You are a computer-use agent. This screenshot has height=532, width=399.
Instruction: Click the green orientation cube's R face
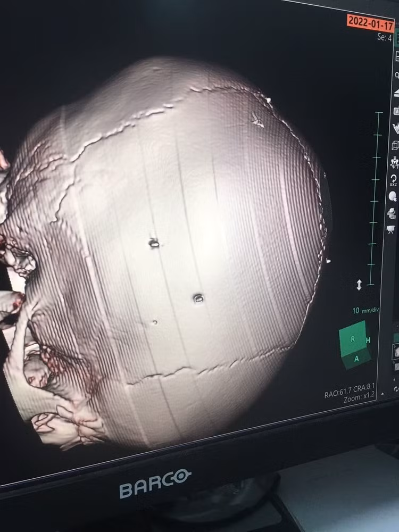point(353,339)
